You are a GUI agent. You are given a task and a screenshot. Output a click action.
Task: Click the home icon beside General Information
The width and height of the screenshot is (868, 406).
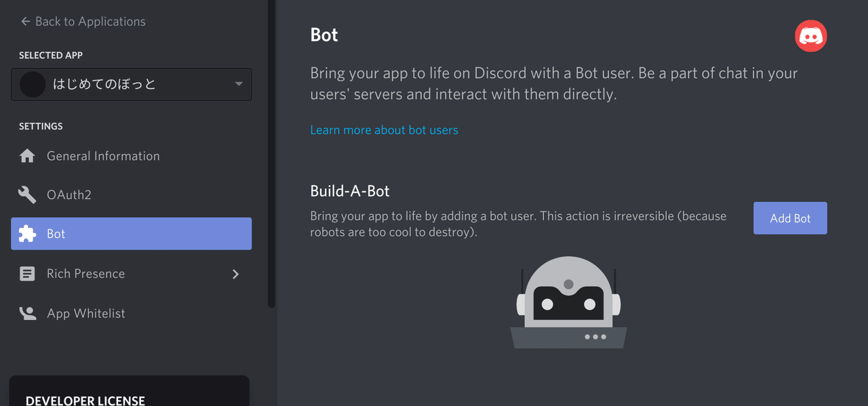click(27, 155)
